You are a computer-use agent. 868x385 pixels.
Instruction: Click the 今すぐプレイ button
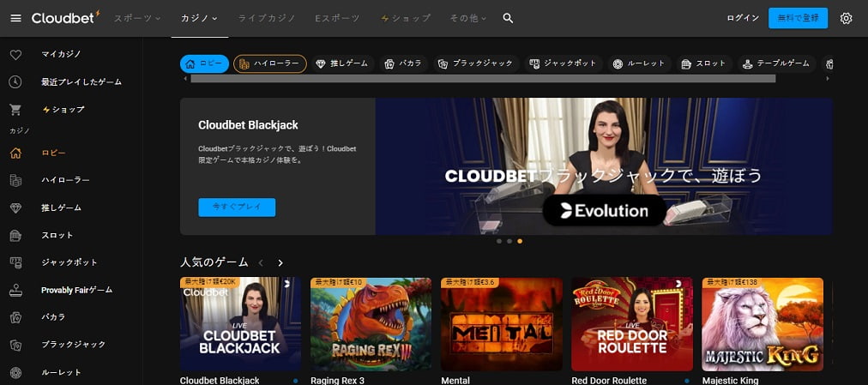coord(237,208)
